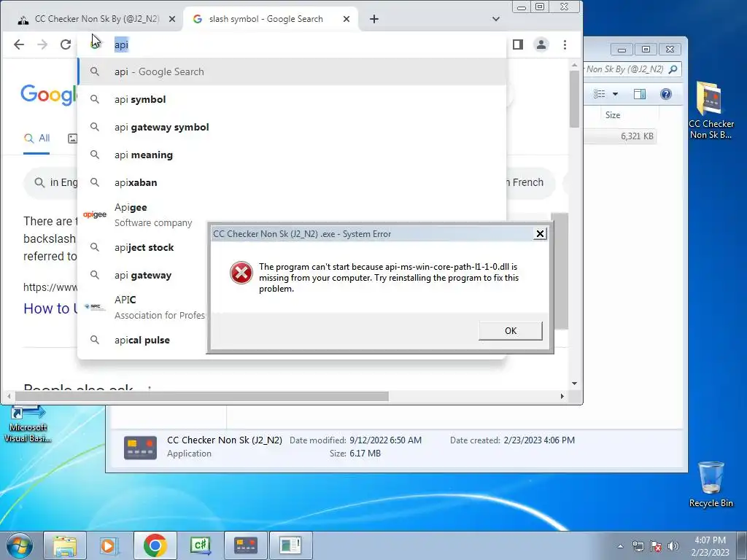
Task: Click Action Center flag tray icon
Action: (656, 546)
